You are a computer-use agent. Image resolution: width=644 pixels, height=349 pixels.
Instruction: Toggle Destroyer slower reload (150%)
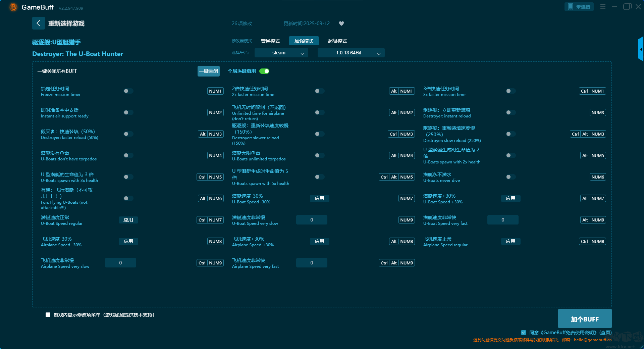pyautogui.click(x=320, y=134)
